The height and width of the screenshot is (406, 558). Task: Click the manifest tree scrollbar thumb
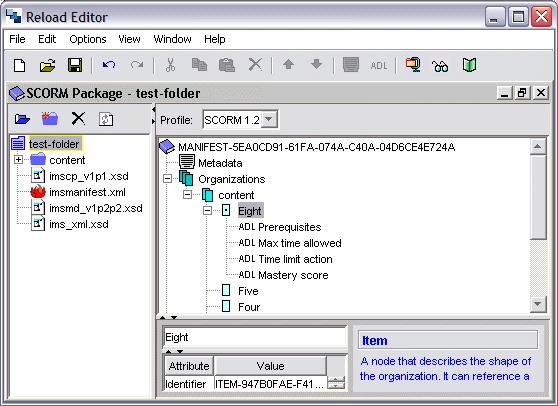[538, 197]
